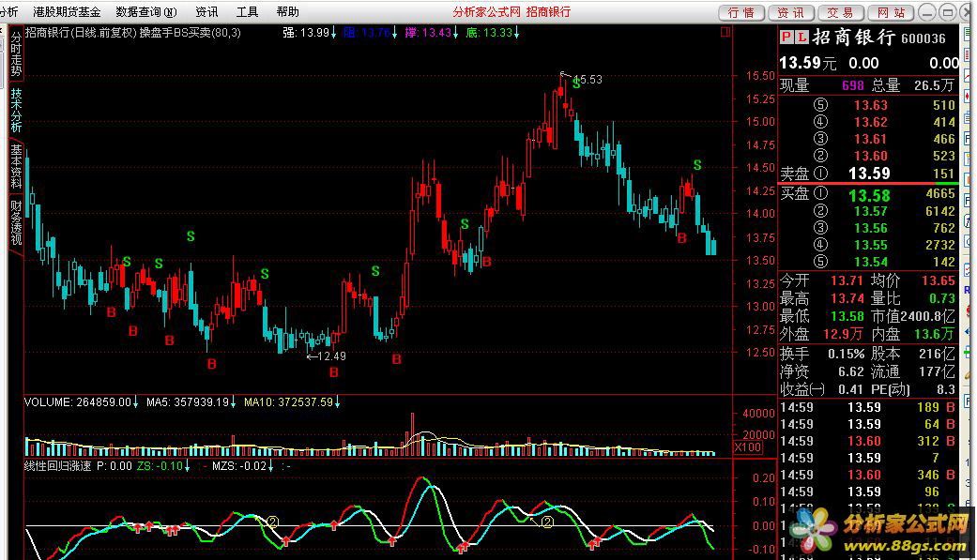
Task: Click the red P icon beside 招商银行
Action: 787,38
